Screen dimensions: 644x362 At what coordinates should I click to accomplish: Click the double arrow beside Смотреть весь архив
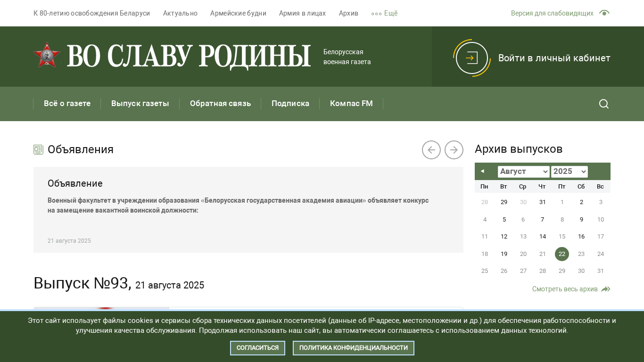606,289
